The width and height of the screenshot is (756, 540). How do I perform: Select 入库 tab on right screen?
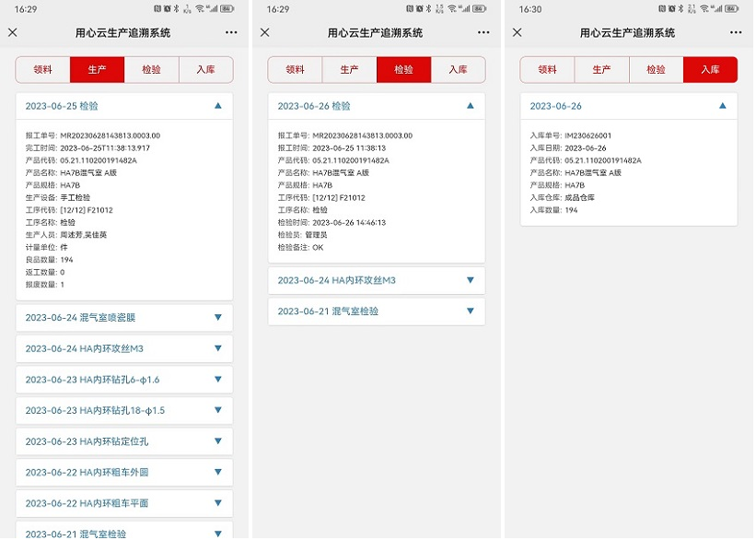pyautogui.click(x=710, y=69)
